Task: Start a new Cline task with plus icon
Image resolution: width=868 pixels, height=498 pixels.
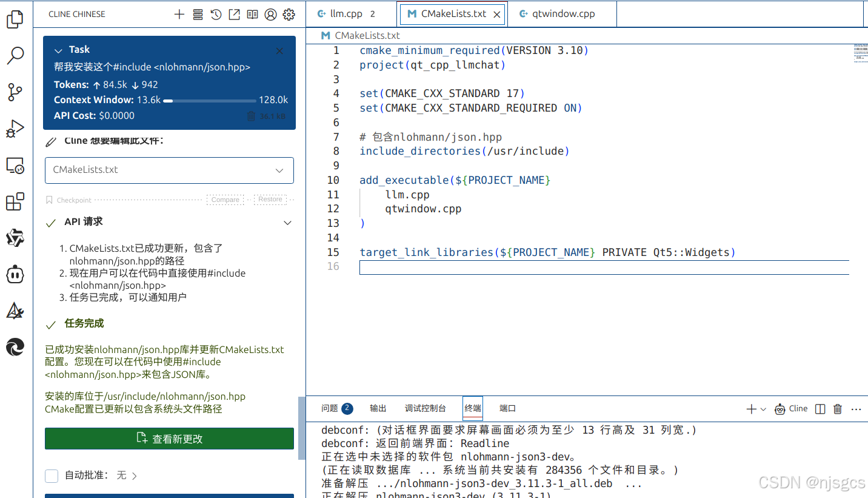Action: 179,14
